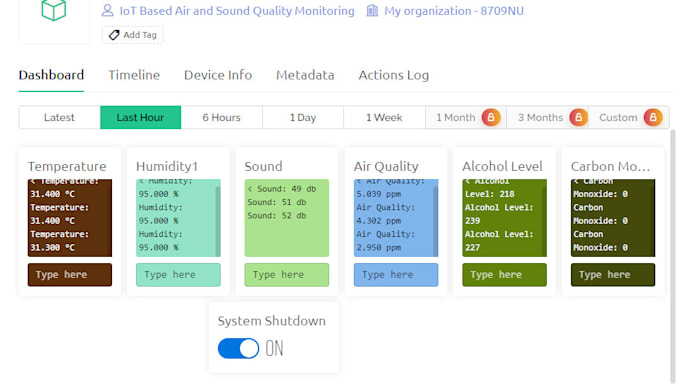Click the '227' alcohol level reading

(472, 248)
